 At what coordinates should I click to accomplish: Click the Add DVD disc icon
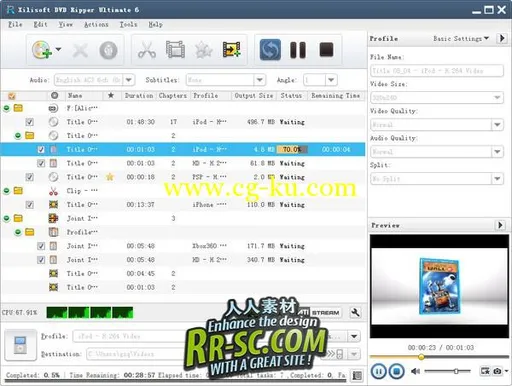[41, 50]
